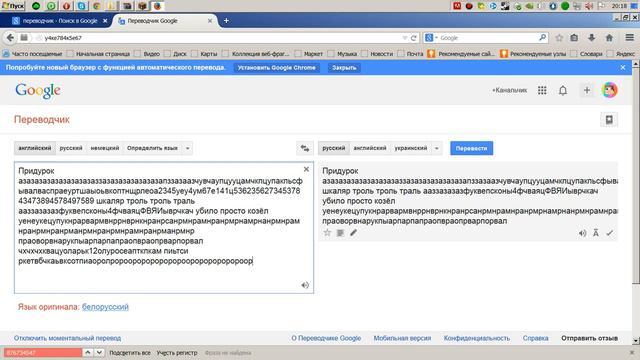Toggle Подсветить все highlight option

click(130, 353)
